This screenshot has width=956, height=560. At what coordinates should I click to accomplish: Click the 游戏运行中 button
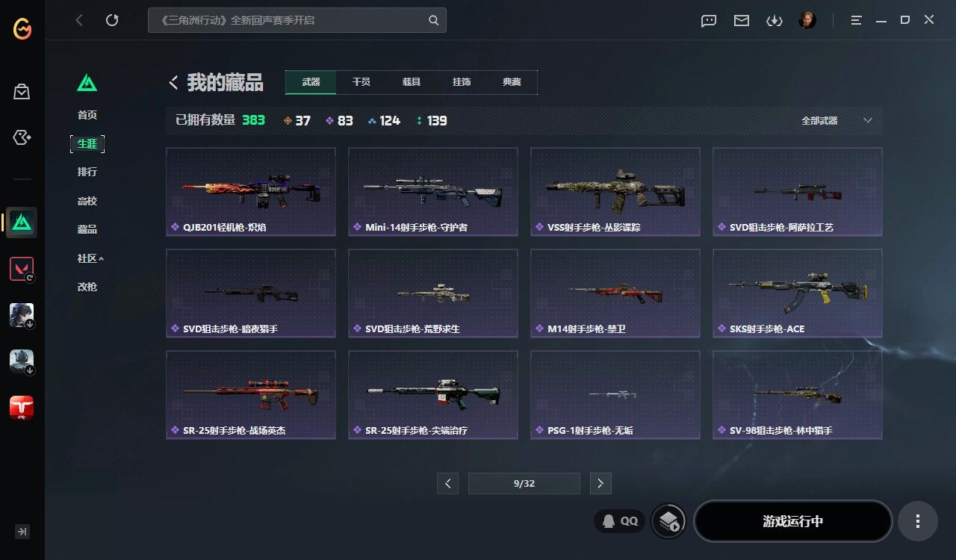[793, 521]
